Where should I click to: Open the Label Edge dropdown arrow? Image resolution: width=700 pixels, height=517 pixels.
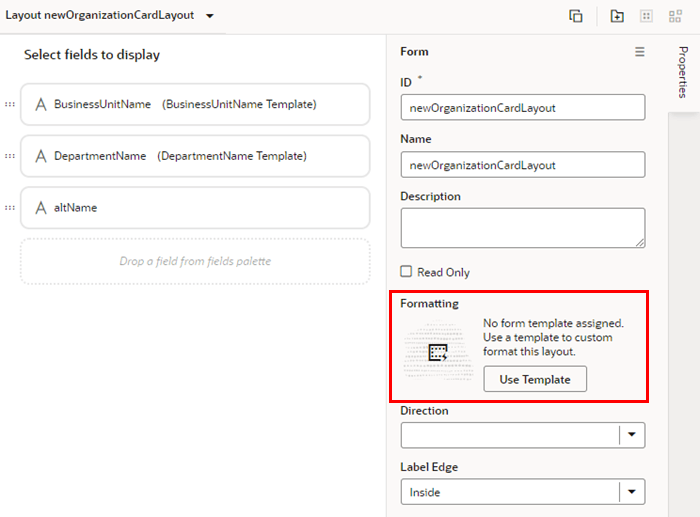click(x=632, y=492)
